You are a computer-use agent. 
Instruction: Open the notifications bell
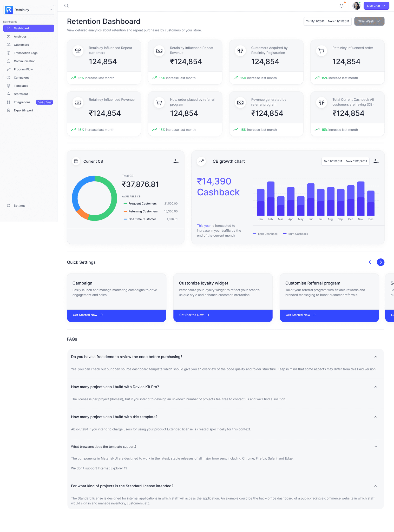[342, 6]
